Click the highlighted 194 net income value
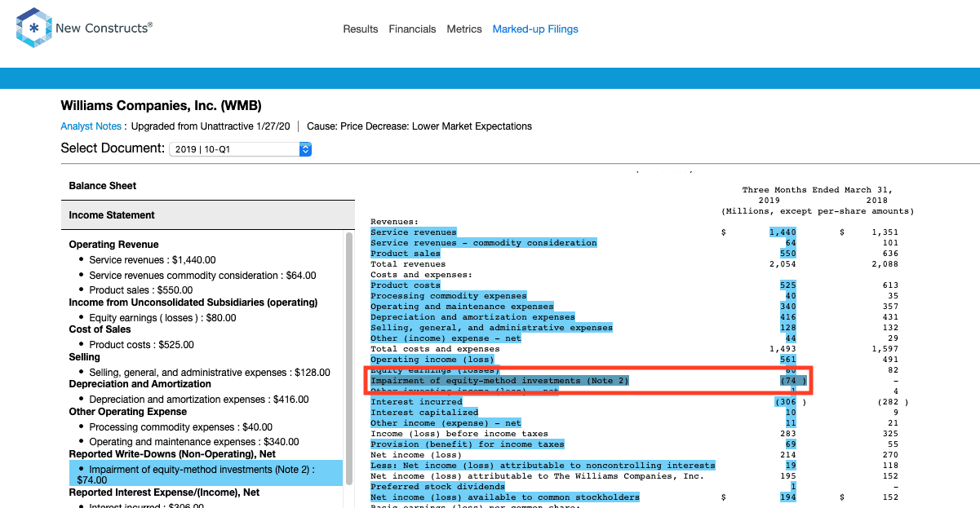This screenshot has width=980, height=508. click(788, 497)
